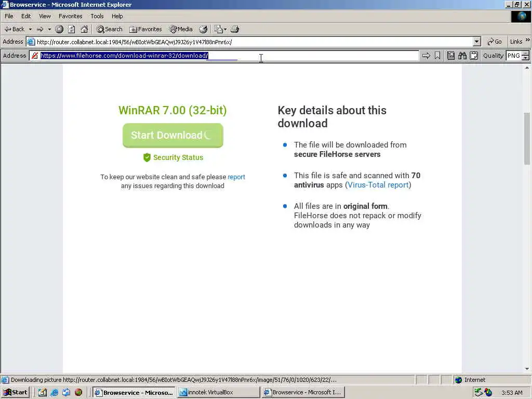Expand the Links toolbar chevron
The width and height of the screenshot is (532, 399).
click(x=528, y=40)
